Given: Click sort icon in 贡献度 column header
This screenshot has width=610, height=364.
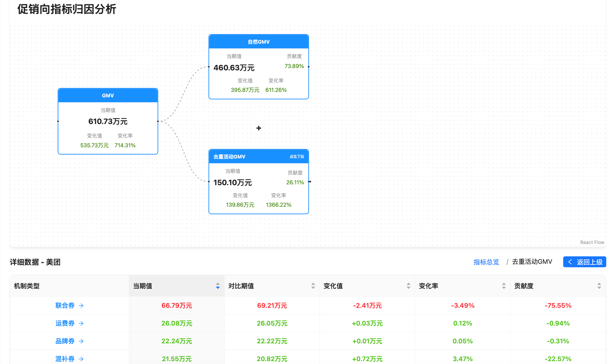Looking at the screenshot, I should click(x=599, y=286).
